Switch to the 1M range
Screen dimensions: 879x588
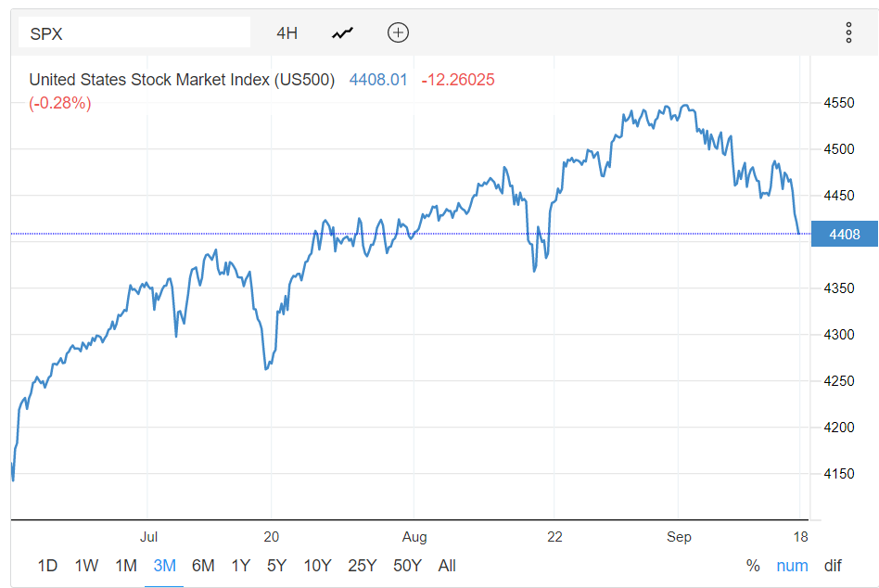126,566
